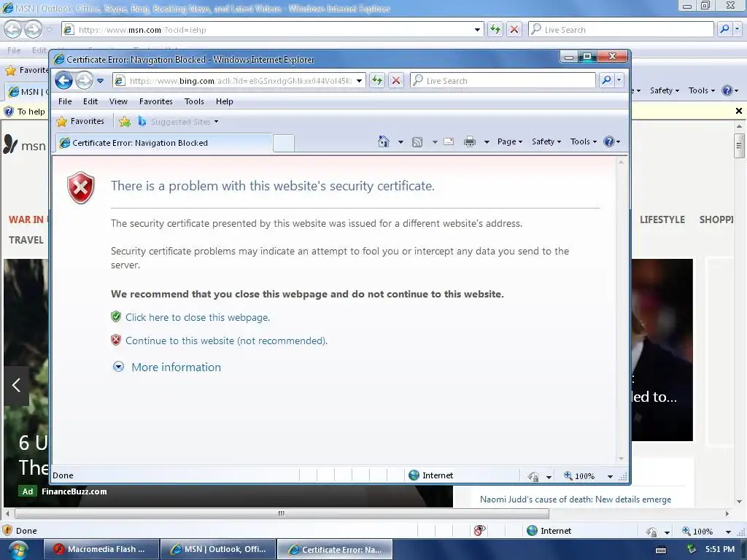The image size is (747, 560).
Task: Click Live Search box in MSN window
Action: (621, 29)
